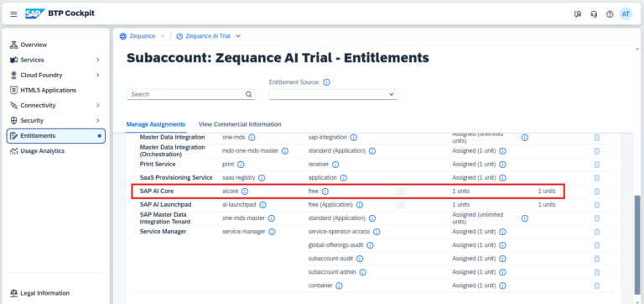Click the vertical scrollbar thumb
Screen dimensions: 644x304
pyautogui.click(x=637, y=244)
